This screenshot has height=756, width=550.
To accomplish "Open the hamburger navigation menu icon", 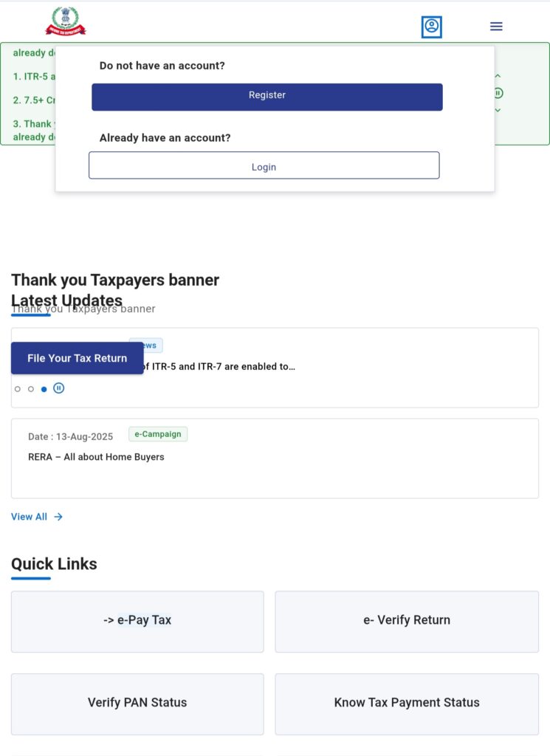I will pos(495,26).
